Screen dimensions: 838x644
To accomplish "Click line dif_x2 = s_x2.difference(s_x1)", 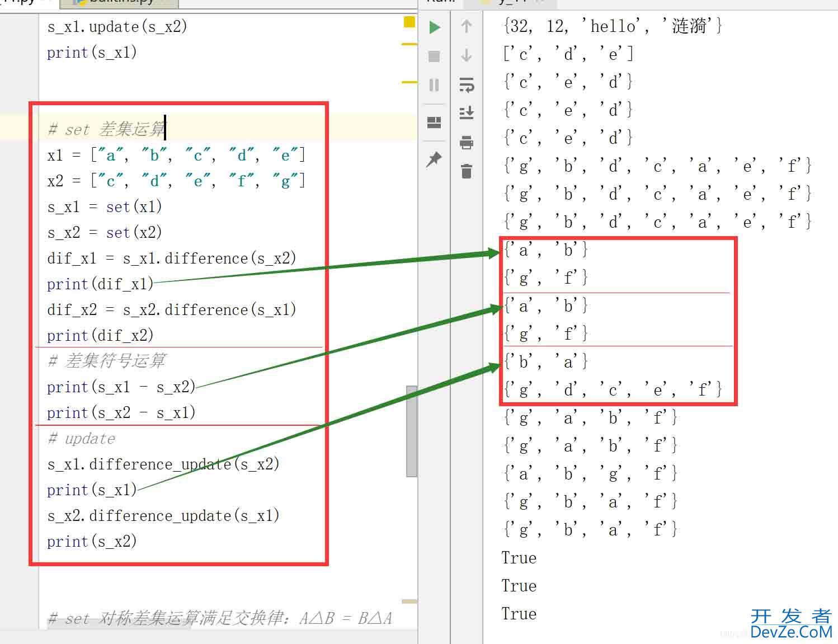I will click(172, 310).
